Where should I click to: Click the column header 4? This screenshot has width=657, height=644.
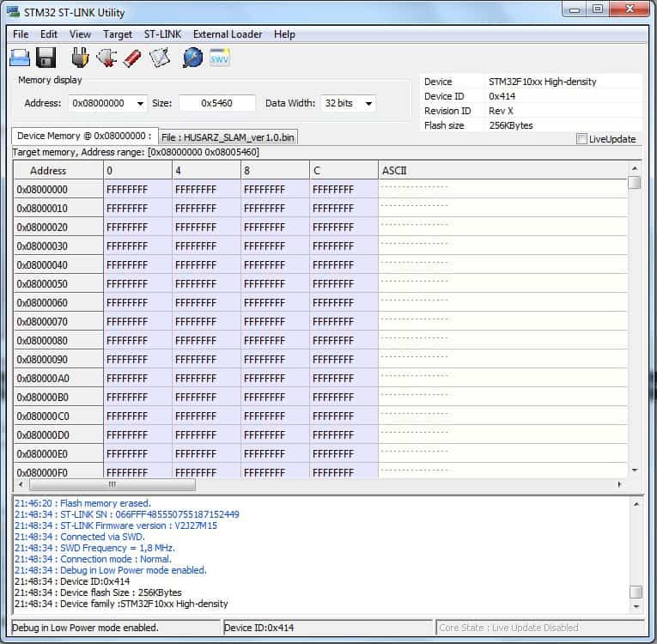[x=207, y=171]
